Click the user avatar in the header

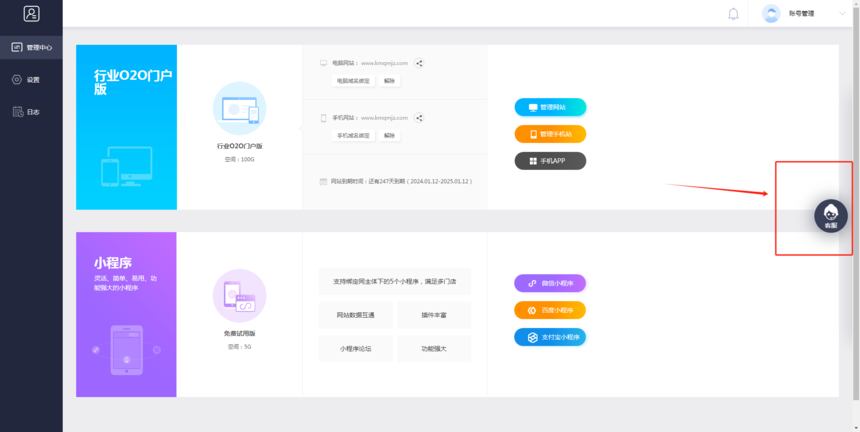771,14
